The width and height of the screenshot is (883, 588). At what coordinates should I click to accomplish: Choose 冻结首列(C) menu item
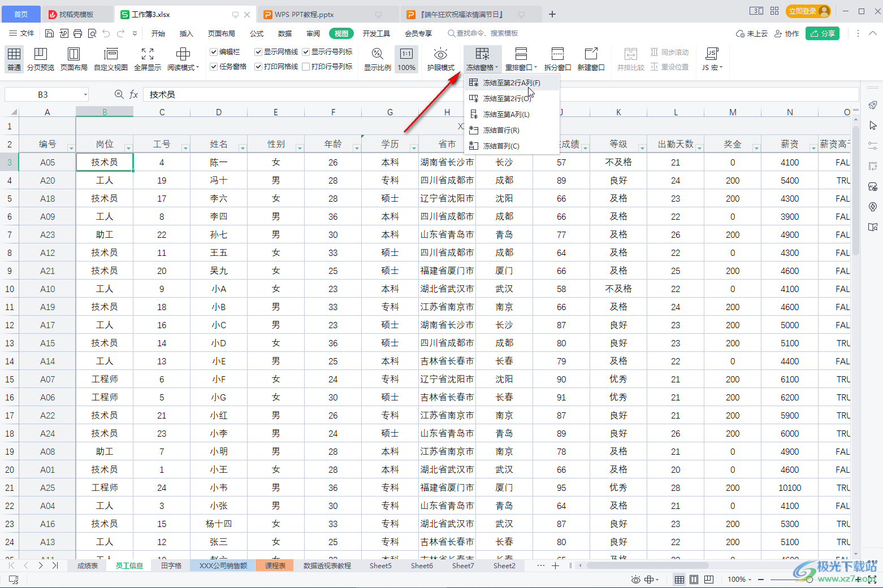(x=512, y=146)
